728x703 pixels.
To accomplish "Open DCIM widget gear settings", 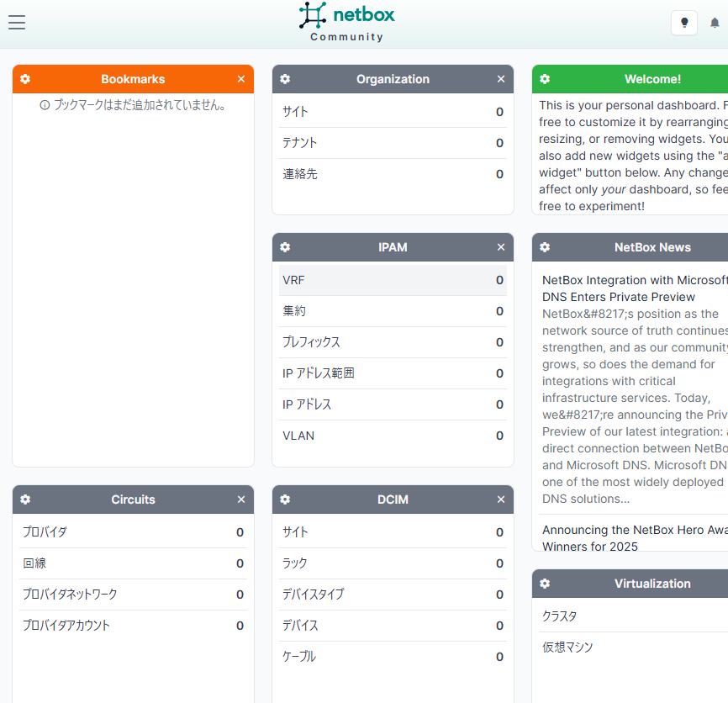I will (285, 499).
